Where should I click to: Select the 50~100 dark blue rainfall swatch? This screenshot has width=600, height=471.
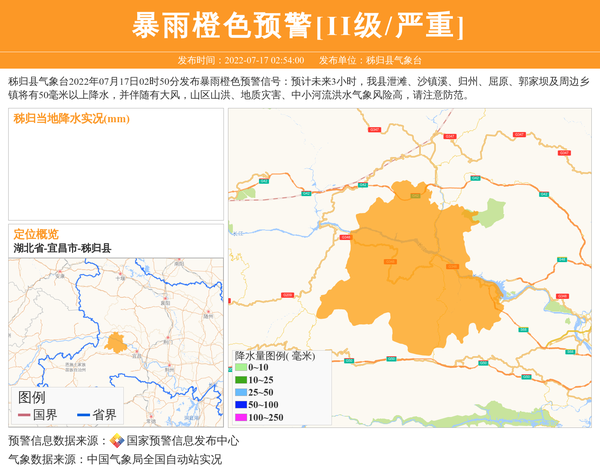tap(241, 405)
